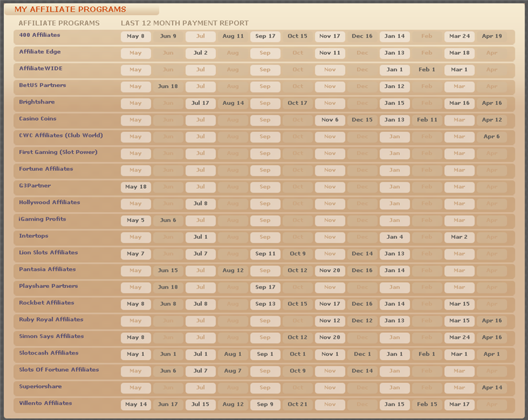Click "Nov 12" in Ruby Royal Affiliates row

pos(329,321)
